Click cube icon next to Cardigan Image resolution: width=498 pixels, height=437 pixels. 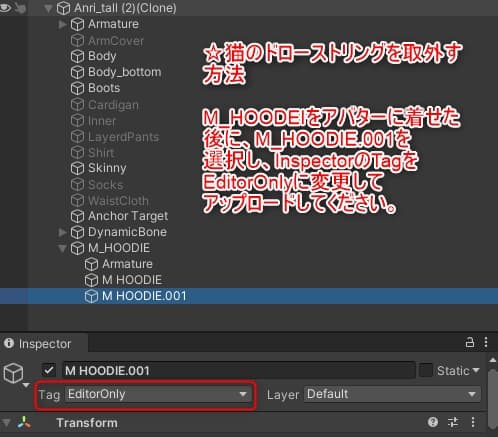click(77, 105)
